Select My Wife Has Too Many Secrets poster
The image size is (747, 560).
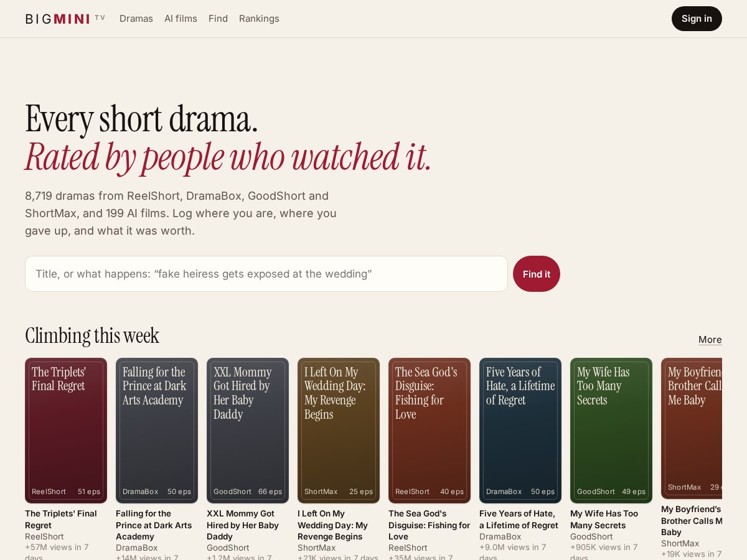click(x=611, y=431)
